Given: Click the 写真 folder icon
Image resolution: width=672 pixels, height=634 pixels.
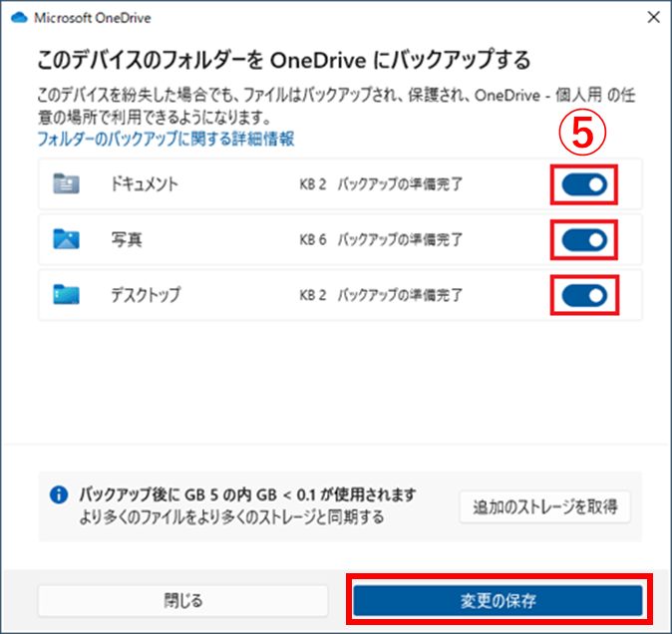Looking at the screenshot, I should 66,239.
